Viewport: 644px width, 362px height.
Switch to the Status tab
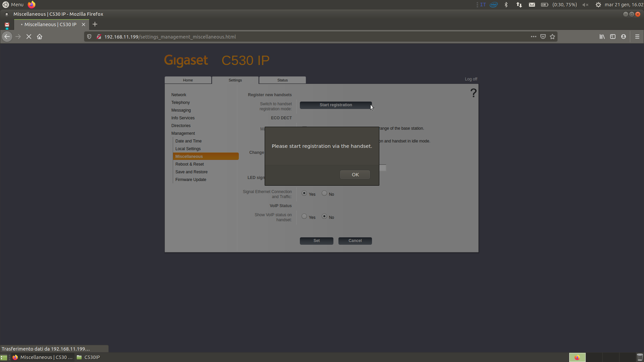(x=282, y=80)
